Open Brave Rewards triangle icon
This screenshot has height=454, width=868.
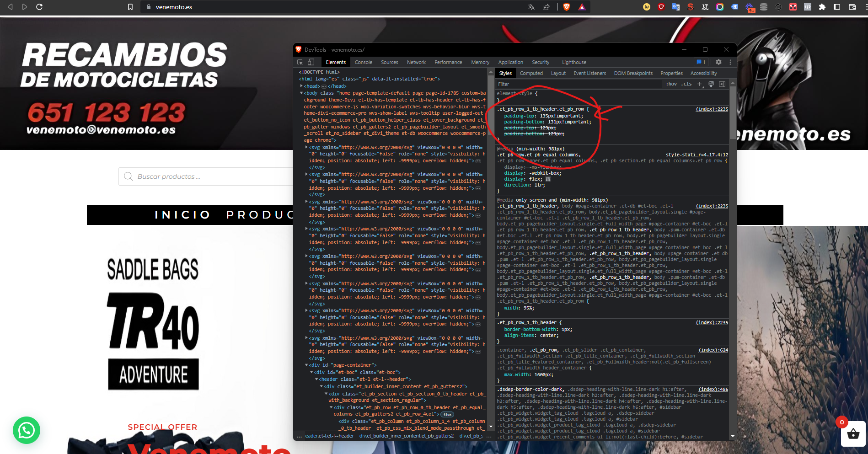tap(582, 7)
